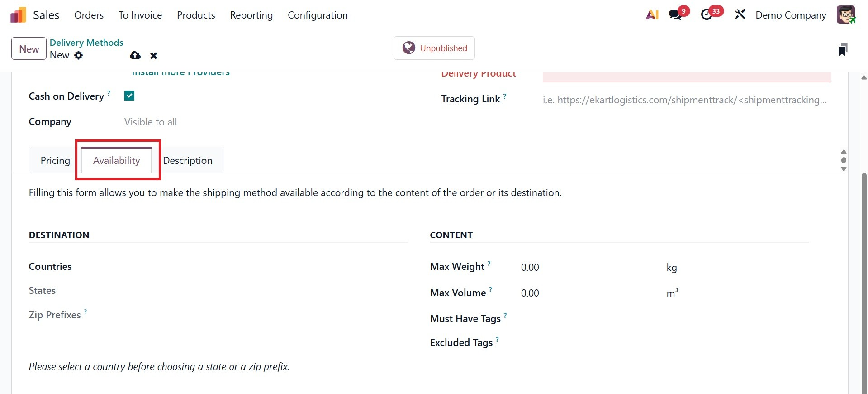
Task: Open the gear actions menu beside New
Action: tap(79, 55)
